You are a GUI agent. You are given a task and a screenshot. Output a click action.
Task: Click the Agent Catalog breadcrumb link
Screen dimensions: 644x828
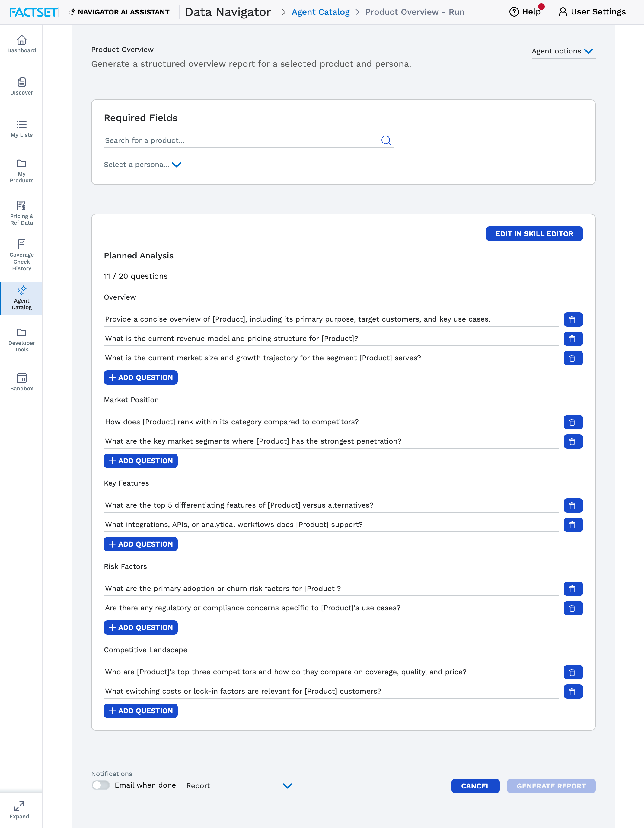(x=320, y=12)
